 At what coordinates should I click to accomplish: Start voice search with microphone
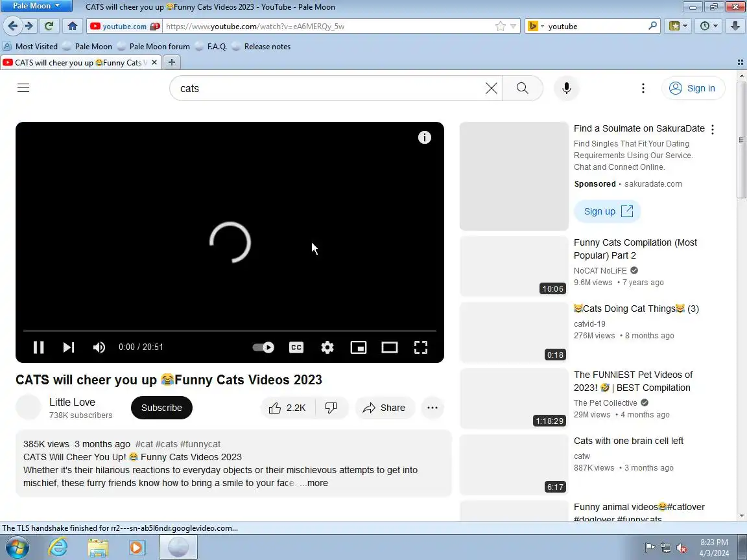[x=567, y=88]
